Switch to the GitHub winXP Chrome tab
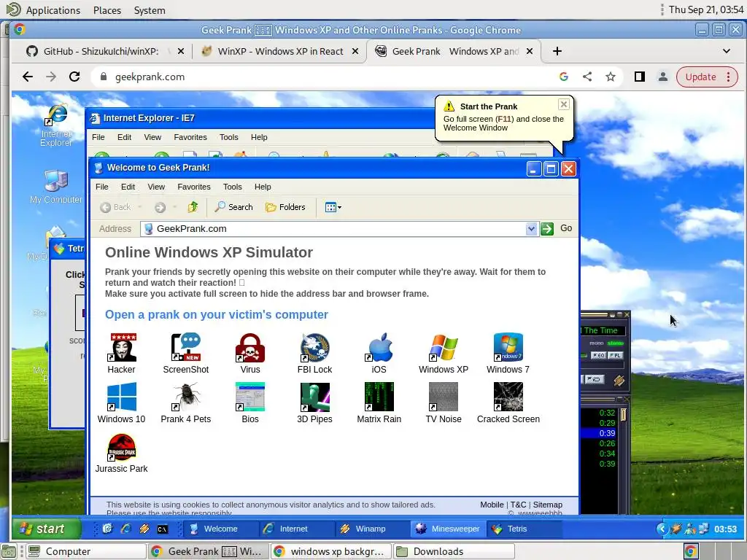Screen dimensions: 747x560 click(101, 51)
